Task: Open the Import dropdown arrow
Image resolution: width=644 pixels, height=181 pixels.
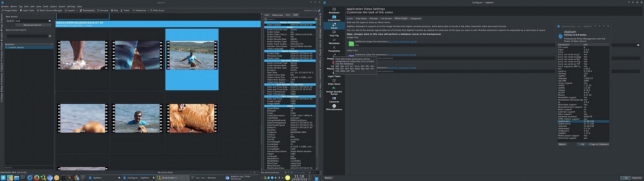Action: coord(77,10)
